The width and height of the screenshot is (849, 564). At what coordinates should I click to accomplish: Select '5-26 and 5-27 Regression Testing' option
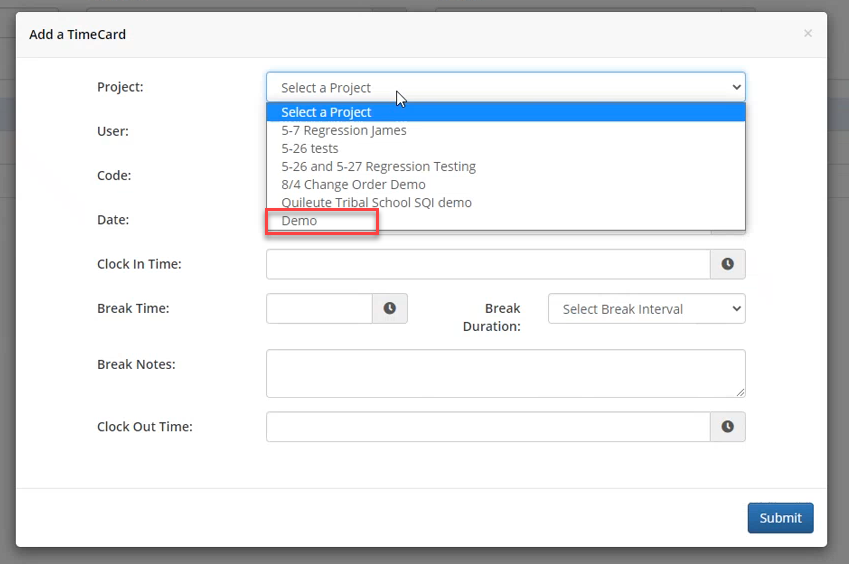click(378, 166)
